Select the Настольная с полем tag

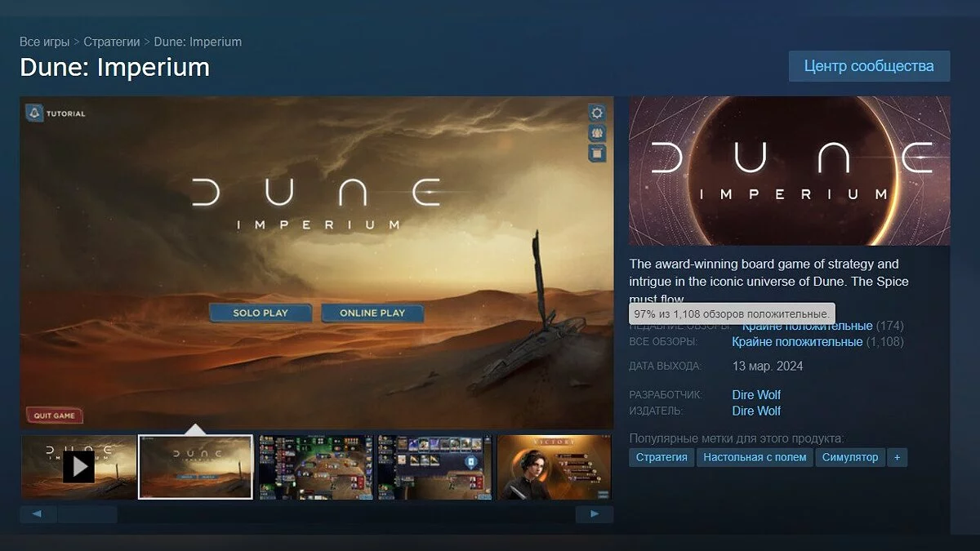[x=755, y=457]
